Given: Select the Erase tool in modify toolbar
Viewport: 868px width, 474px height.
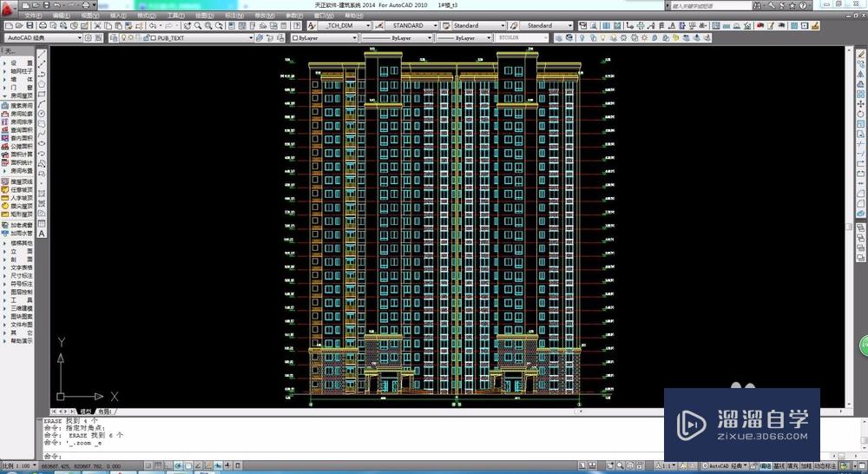Looking at the screenshot, I should coord(860,55).
